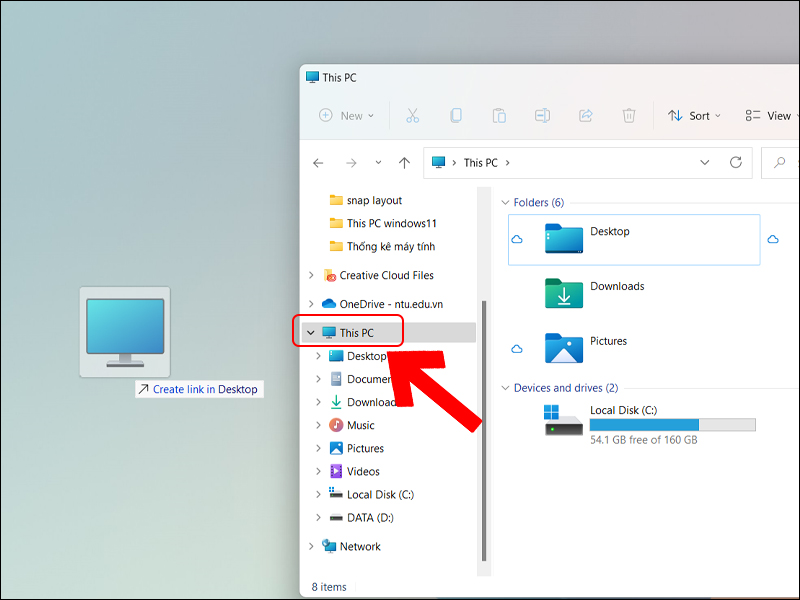Viewport: 800px width, 600px height.
Task: Click the Delete (trash) icon in the toolbar
Action: [x=629, y=115]
